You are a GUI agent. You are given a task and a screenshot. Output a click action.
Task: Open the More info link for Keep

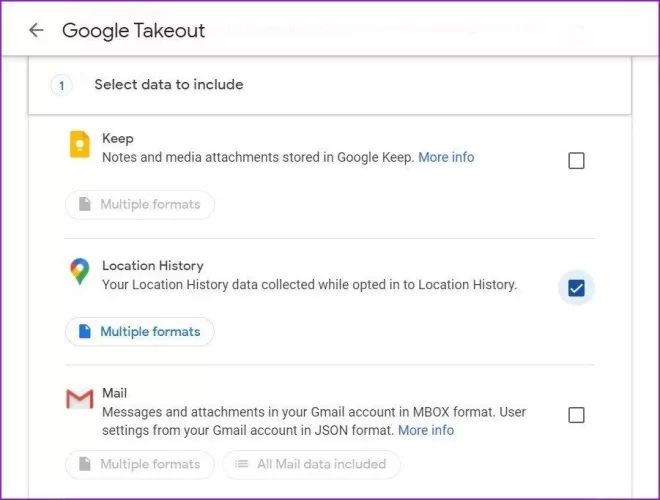pyautogui.click(x=446, y=157)
